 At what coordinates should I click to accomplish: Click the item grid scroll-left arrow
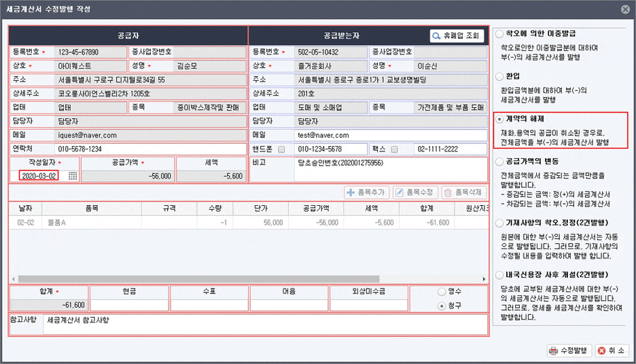coord(14,279)
